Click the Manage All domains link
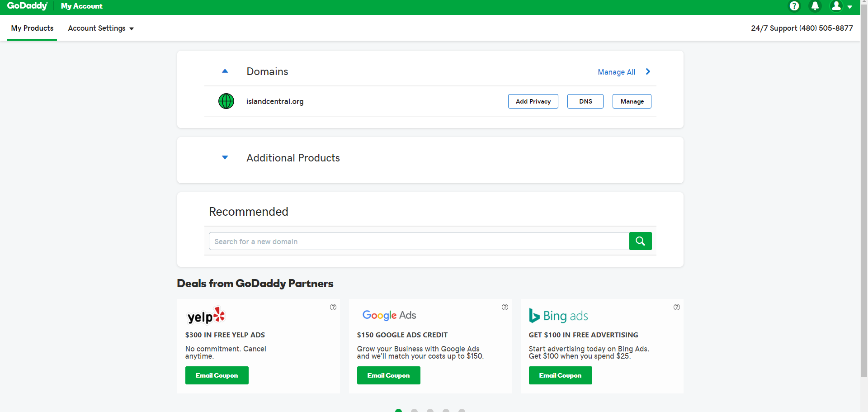Viewport: 868px width, 412px height. [617, 72]
